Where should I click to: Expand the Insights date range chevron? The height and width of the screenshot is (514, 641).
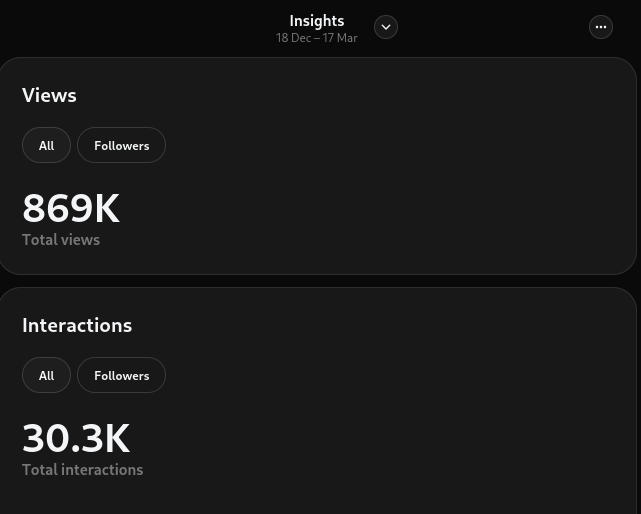[386, 27]
